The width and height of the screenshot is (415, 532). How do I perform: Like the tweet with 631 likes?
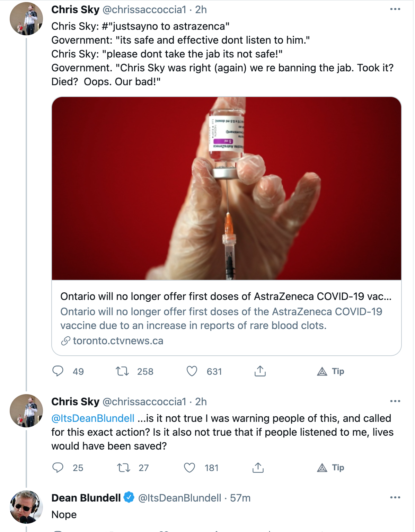coord(192,371)
